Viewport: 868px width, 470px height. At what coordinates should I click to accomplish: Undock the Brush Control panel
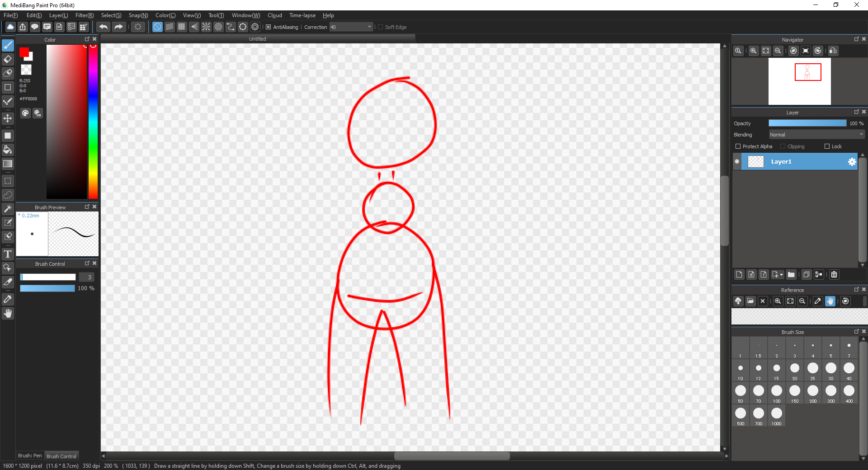pos(87,263)
